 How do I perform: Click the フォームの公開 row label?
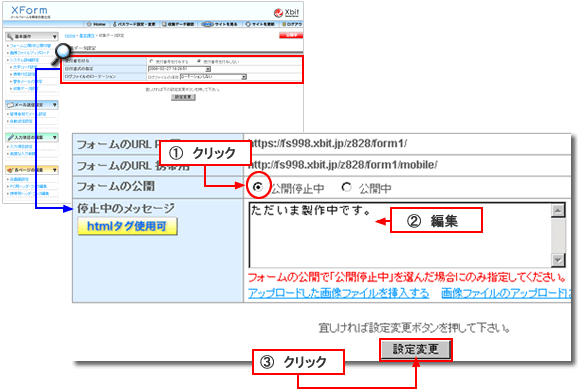(116, 186)
